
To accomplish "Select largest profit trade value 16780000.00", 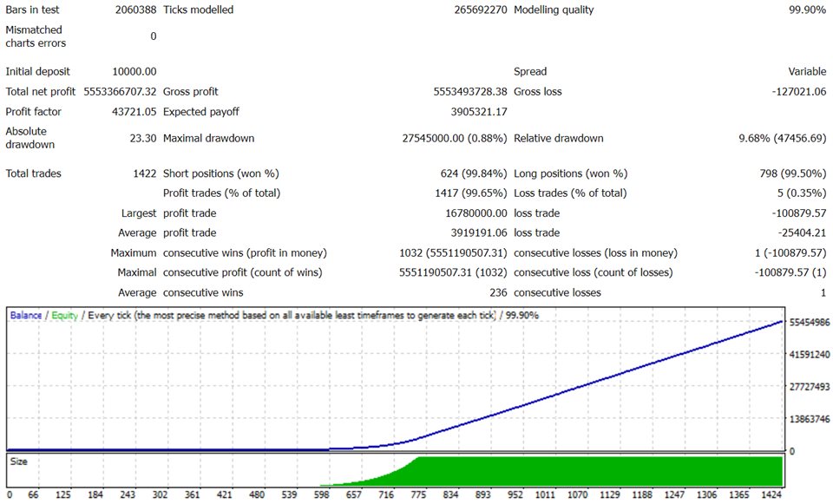I will click(x=476, y=213).
